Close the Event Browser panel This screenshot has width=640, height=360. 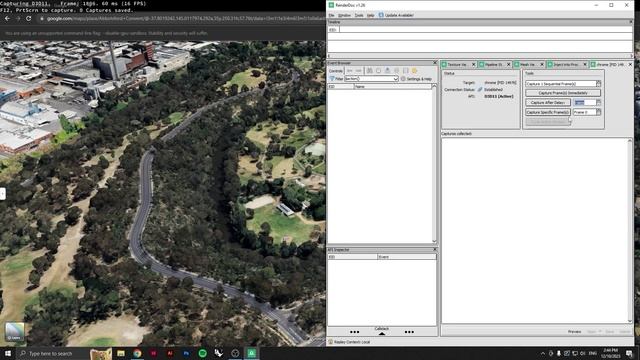[435, 63]
